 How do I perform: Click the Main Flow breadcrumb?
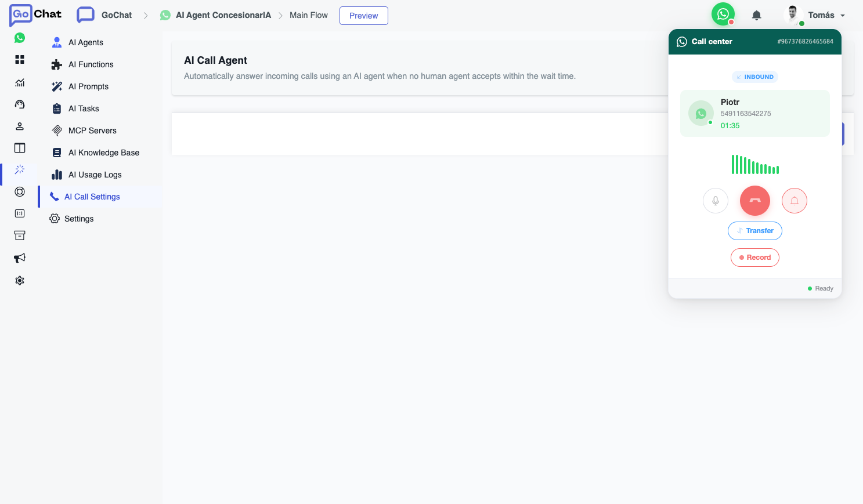pos(309,15)
